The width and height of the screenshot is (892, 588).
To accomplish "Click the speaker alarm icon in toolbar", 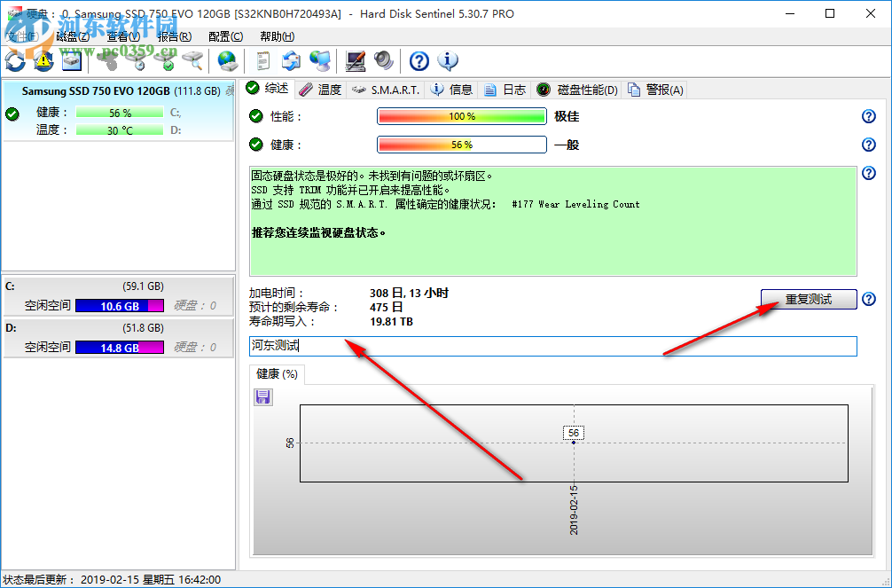I will pyautogui.click(x=382, y=61).
